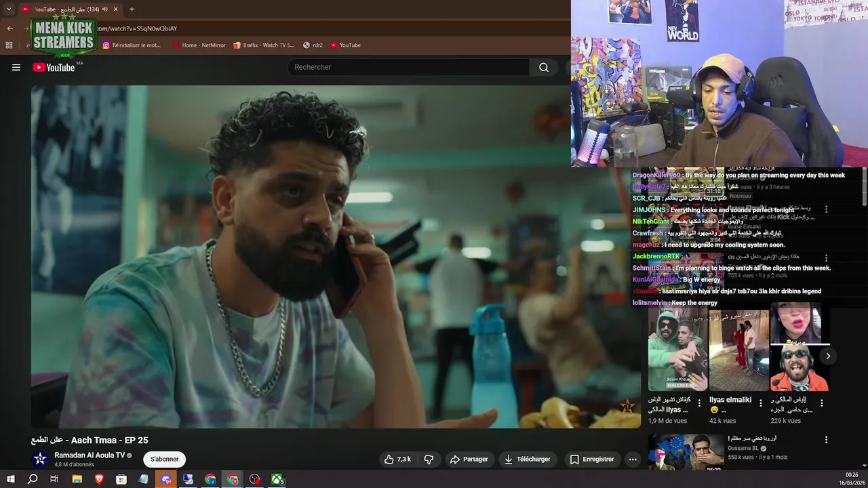Viewport: 868px width, 488px height.
Task: Open the Ramadan Al Aoula TV channel name
Action: click(90, 455)
